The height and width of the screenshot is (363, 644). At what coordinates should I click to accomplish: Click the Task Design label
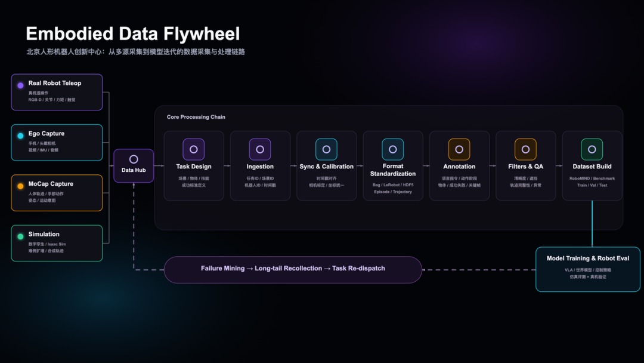(193, 167)
